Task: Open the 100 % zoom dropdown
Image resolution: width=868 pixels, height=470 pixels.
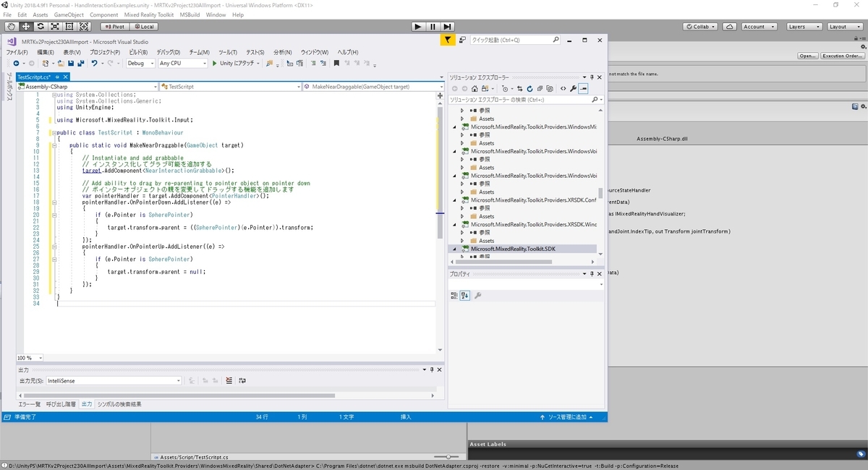Action: point(30,358)
